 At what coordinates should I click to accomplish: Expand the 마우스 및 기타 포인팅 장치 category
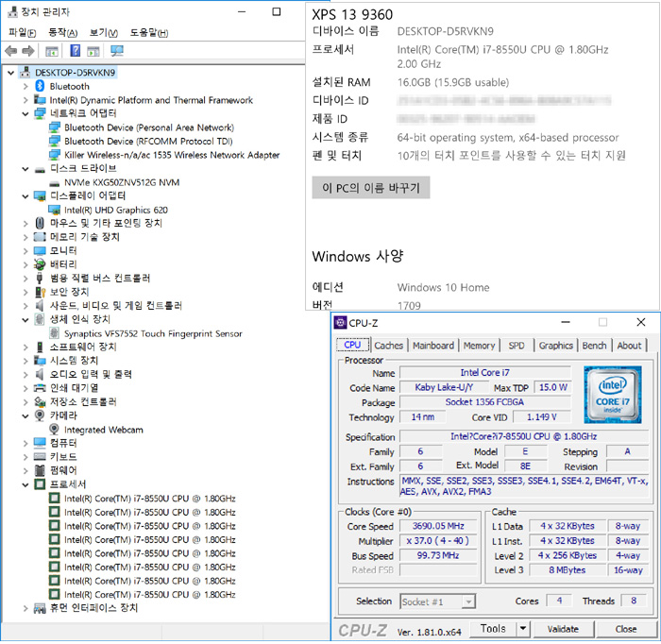coord(25,224)
